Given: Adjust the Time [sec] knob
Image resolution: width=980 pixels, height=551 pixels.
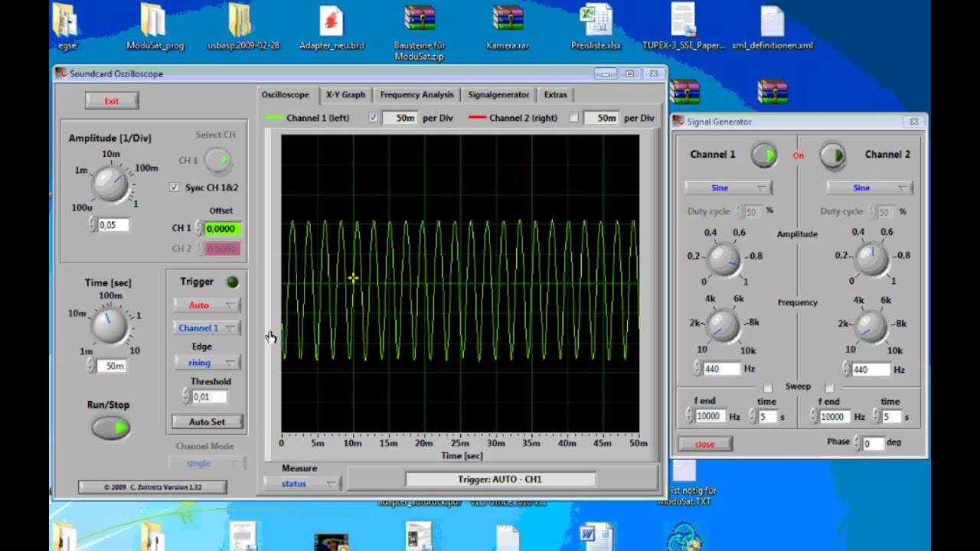Looking at the screenshot, I should (x=109, y=325).
